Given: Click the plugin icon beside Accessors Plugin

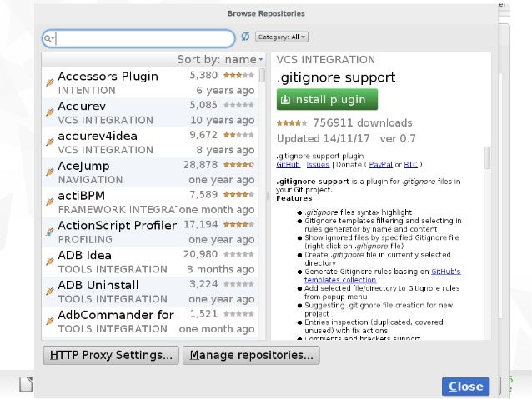Looking at the screenshot, I should (x=50, y=82).
